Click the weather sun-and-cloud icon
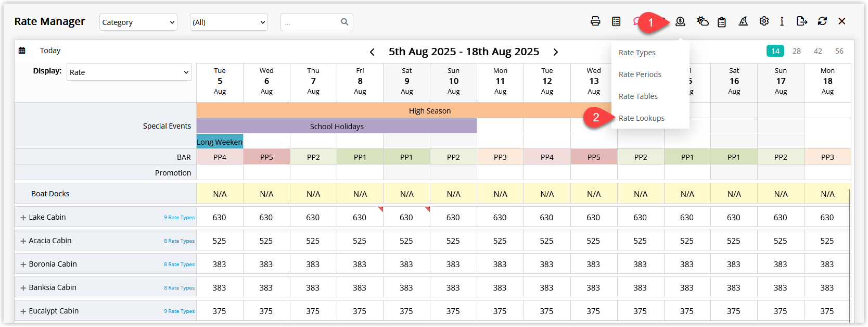 [x=703, y=21]
